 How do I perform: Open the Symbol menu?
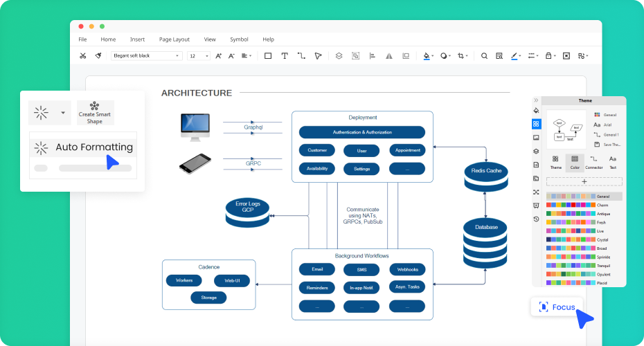[239, 39]
